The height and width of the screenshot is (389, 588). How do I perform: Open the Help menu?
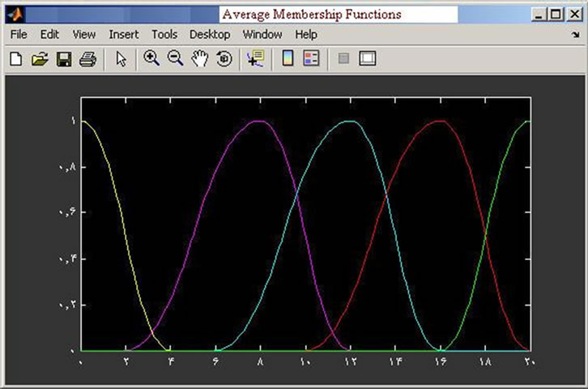pyautogui.click(x=306, y=35)
